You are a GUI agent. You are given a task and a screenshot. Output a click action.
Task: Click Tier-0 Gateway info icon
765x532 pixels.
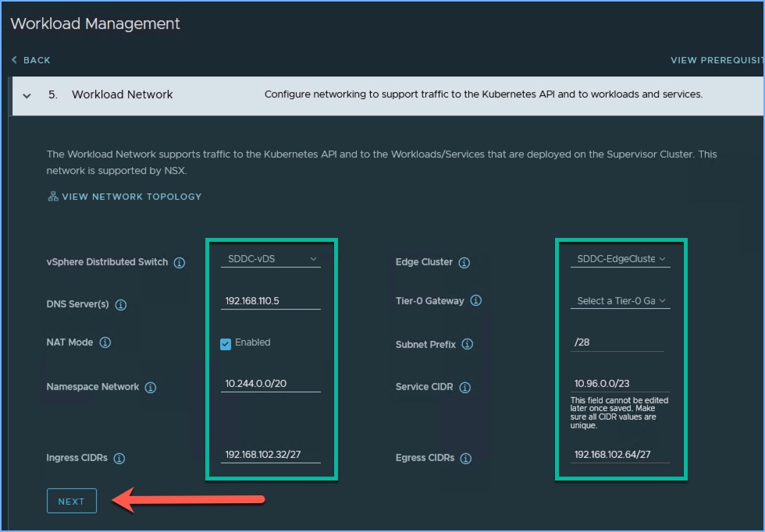click(x=475, y=301)
